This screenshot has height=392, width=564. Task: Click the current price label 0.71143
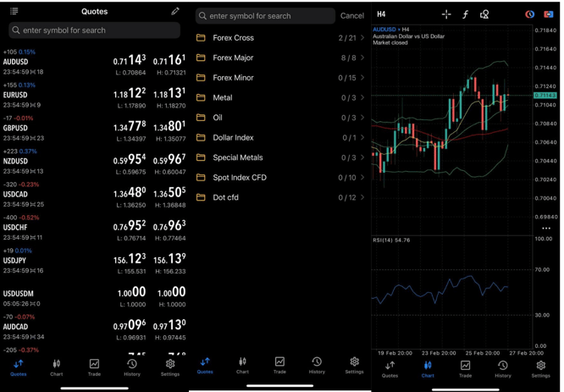545,96
